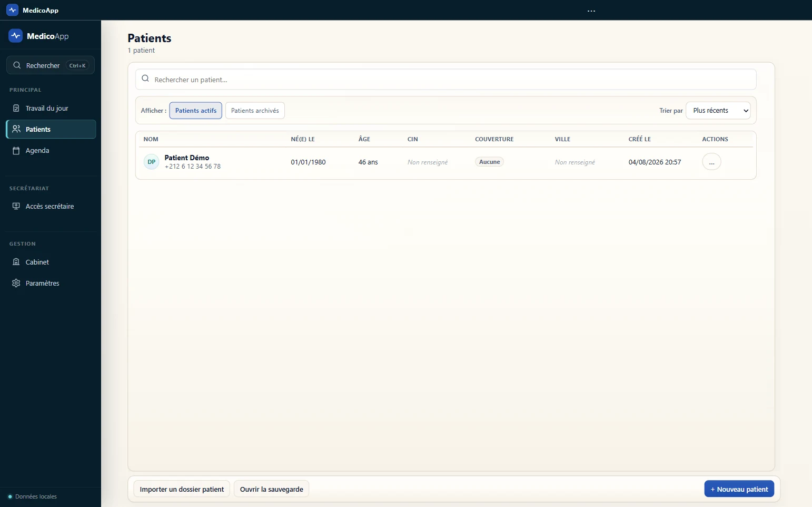This screenshot has width=812, height=507.
Task: Click the VILLE column header
Action: coord(563,139)
